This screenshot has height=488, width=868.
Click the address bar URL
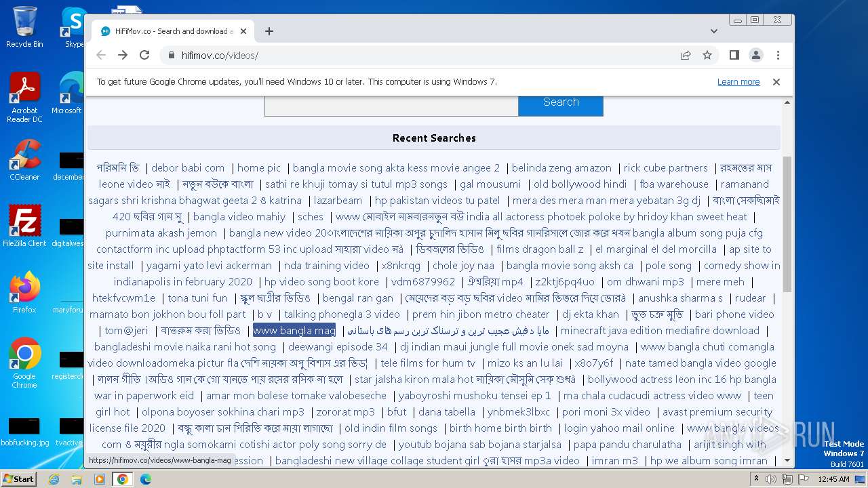[x=220, y=56]
